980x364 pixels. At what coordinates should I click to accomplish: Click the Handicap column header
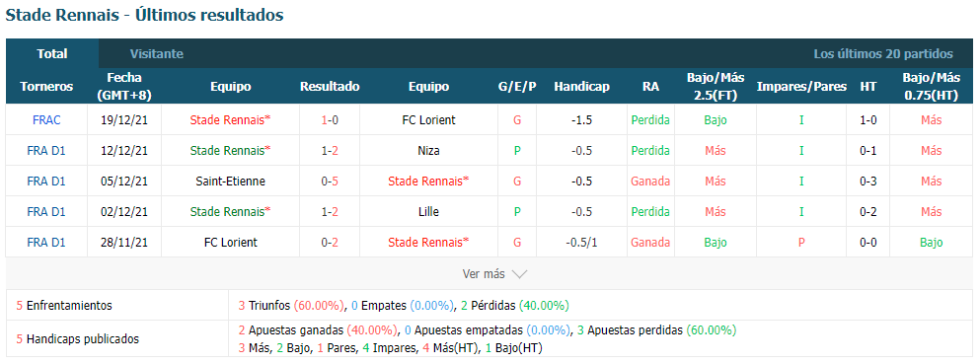581,87
